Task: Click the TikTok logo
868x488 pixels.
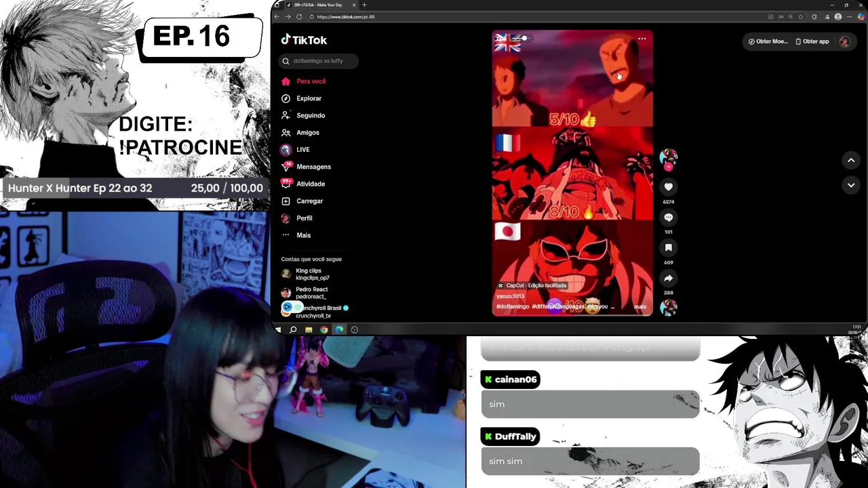Action: (304, 40)
